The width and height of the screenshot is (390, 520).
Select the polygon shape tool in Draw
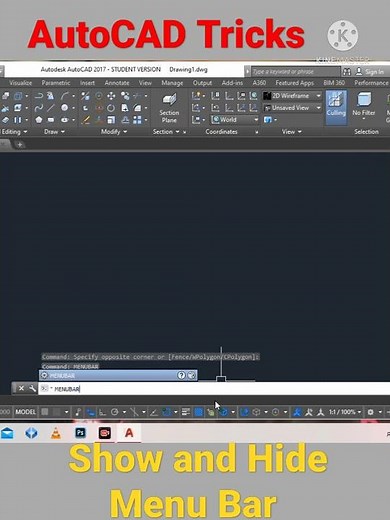pos(39,119)
